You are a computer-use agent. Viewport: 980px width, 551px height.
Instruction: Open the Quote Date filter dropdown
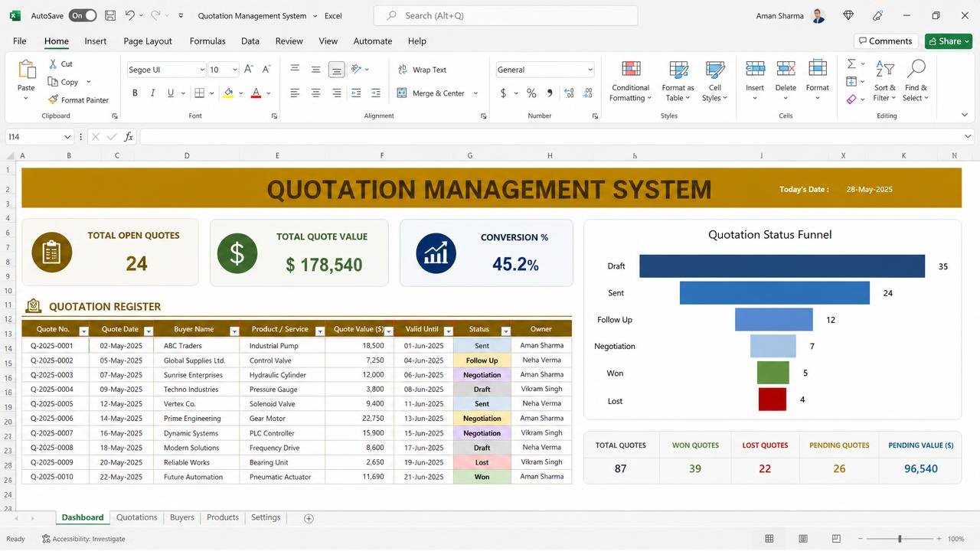149,331
